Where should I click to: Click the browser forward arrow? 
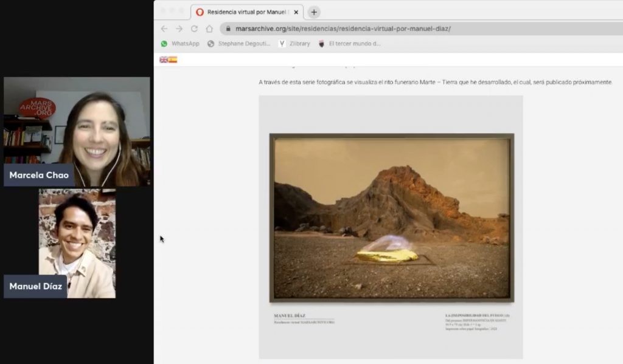179,29
